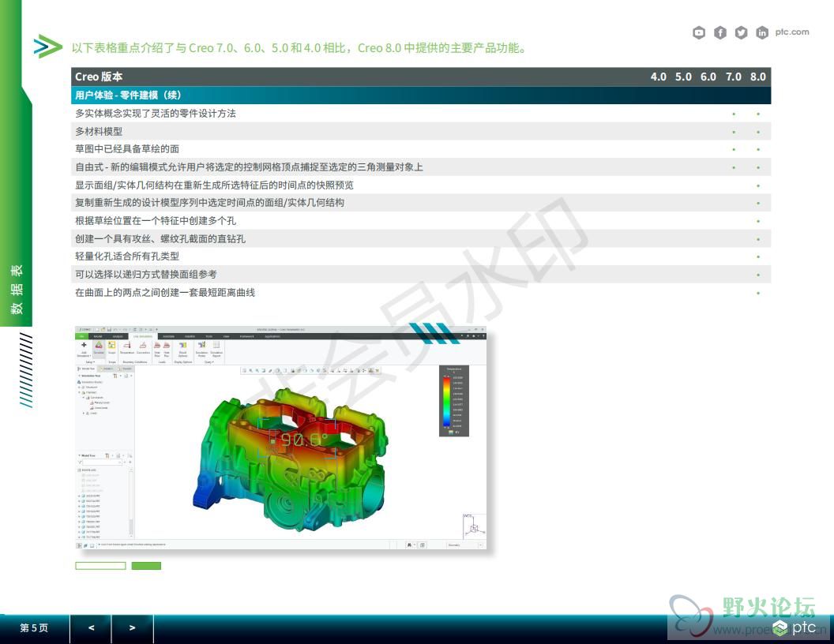Click the '在曲面上的两点之间创建一套最短距离曲线' row
The height and width of the screenshot is (644, 834).
coord(421,292)
